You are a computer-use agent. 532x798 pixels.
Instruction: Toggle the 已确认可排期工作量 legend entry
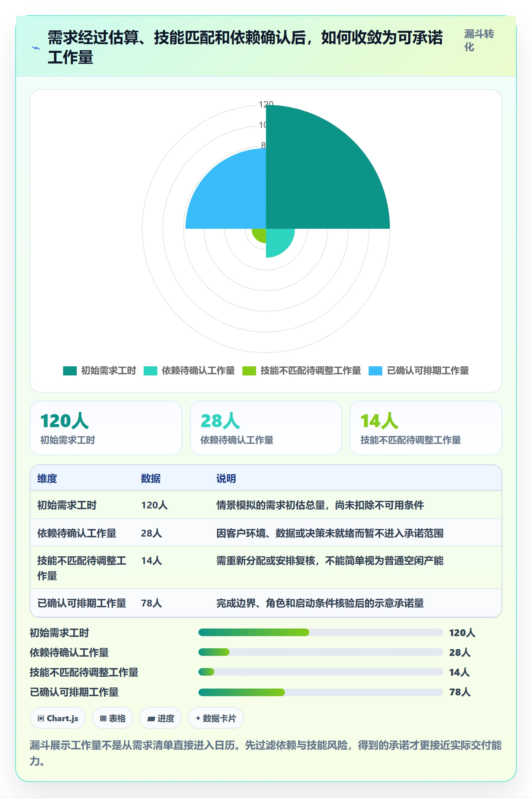[x=419, y=370]
